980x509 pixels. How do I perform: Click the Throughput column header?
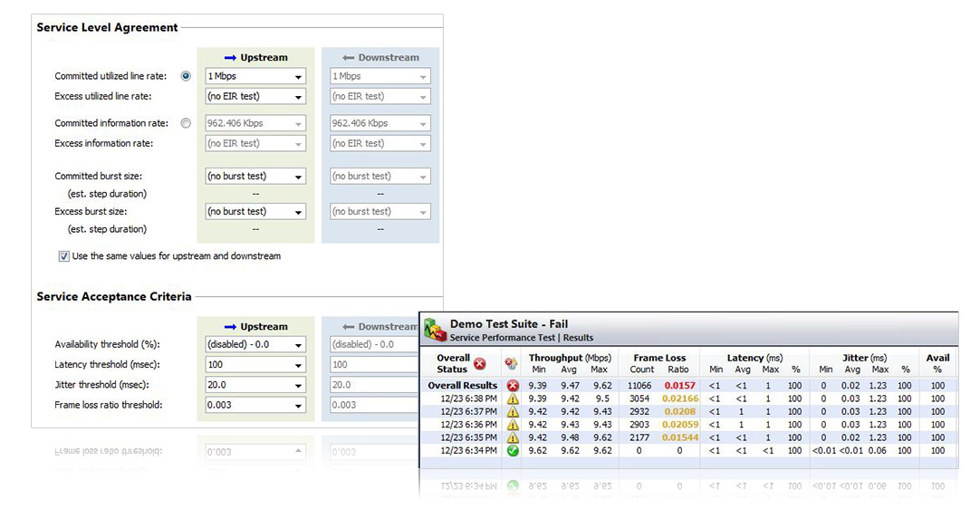tap(570, 358)
